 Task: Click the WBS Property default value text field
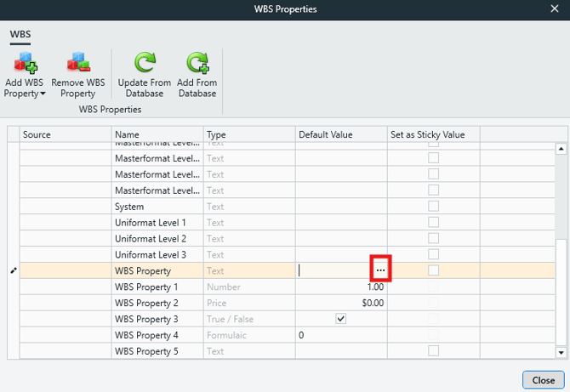tap(332, 270)
